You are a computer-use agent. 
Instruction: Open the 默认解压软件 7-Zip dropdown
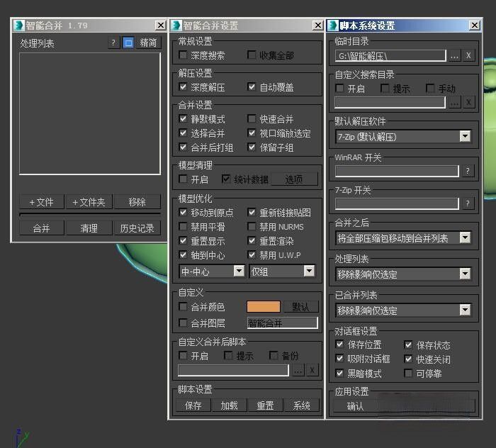[x=402, y=137]
